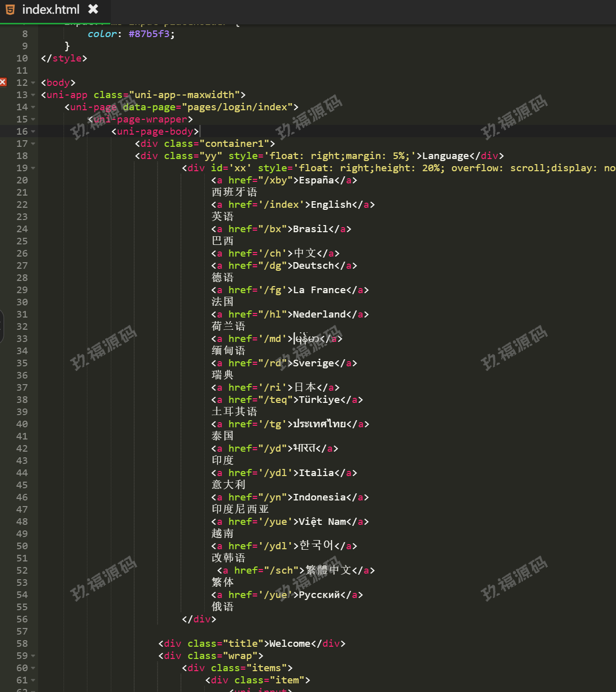Collapse the uni-page element at line 14
This screenshot has height=692, width=616.
[x=34, y=107]
